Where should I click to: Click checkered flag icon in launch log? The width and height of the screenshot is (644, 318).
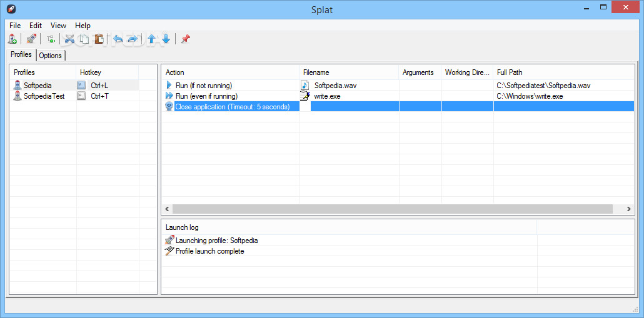169,251
